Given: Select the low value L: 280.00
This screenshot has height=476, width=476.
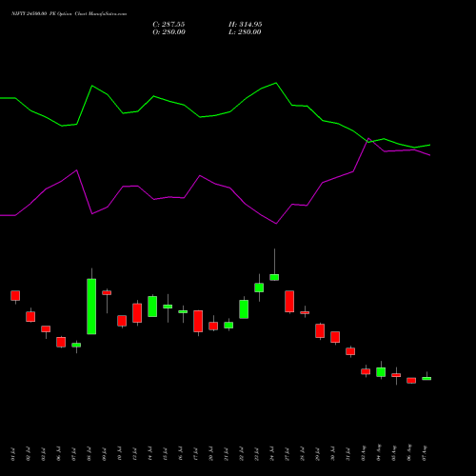Looking at the screenshot, I should pyautogui.click(x=245, y=32).
